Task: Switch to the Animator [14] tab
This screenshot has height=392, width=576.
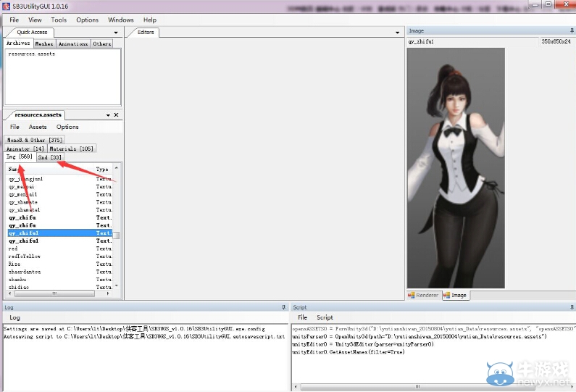Action: (25, 149)
